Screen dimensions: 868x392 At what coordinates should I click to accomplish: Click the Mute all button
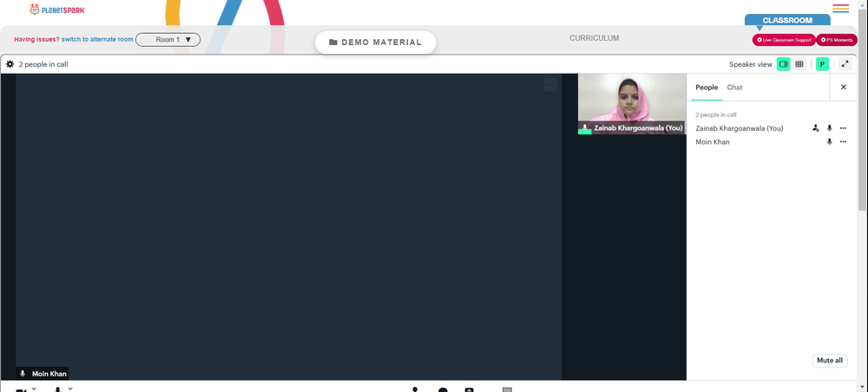pyautogui.click(x=829, y=361)
